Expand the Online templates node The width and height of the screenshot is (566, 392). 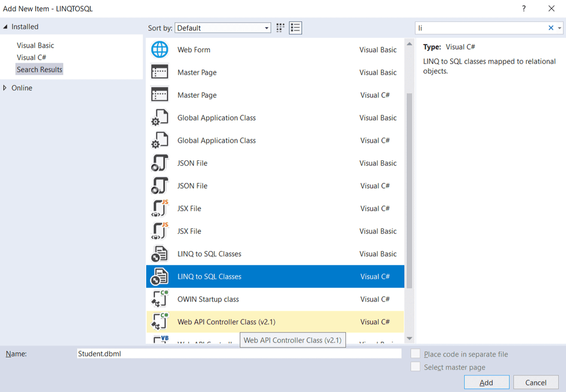coord(5,88)
